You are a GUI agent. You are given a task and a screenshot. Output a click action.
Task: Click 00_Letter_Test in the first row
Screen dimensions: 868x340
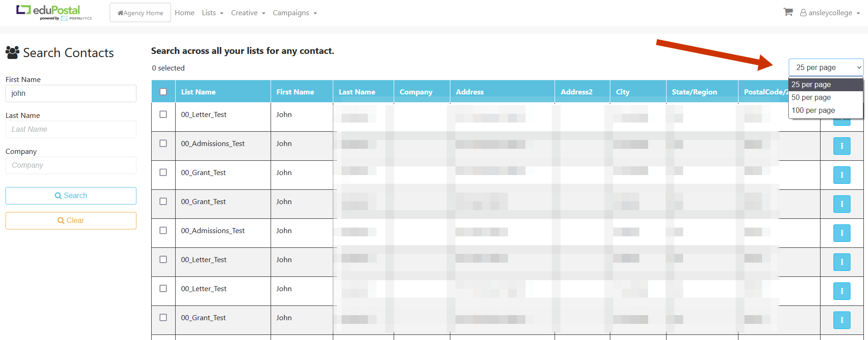click(204, 114)
